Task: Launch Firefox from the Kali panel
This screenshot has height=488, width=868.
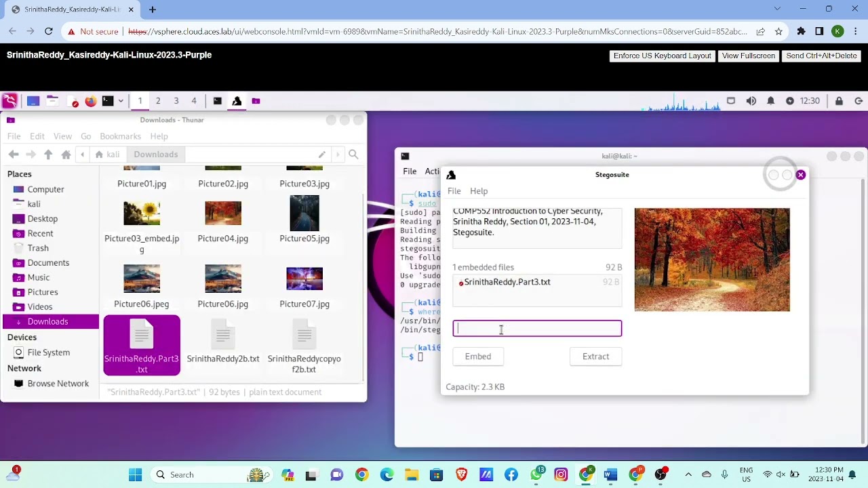Action: 90,101
